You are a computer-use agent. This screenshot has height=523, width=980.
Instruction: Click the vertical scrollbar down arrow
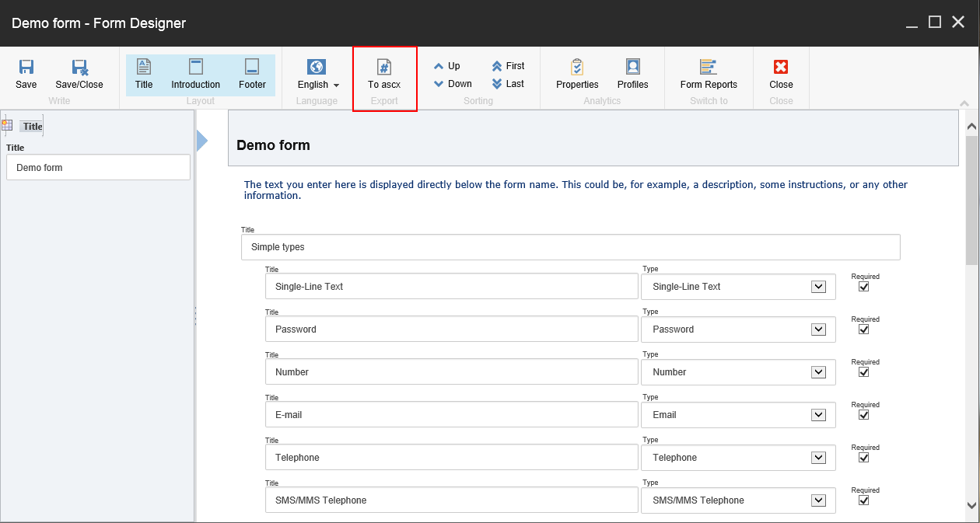[x=972, y=505]
